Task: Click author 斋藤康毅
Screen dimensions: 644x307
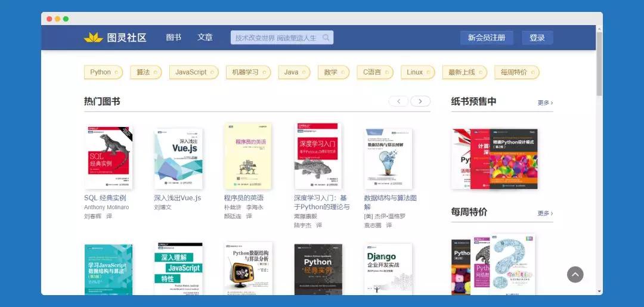Action: [x=305, y=216]
